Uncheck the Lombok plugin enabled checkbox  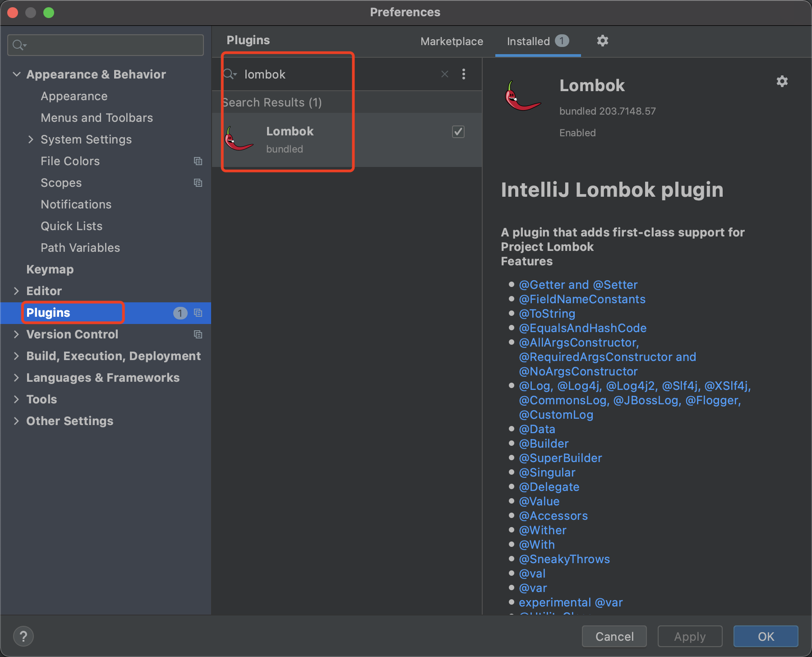tap(458, 132)
